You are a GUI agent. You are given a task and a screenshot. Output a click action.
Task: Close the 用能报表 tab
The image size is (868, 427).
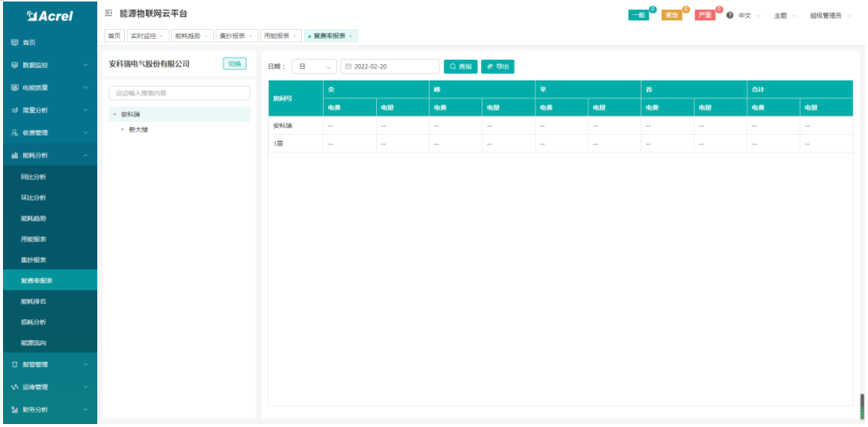pos(295,36)
